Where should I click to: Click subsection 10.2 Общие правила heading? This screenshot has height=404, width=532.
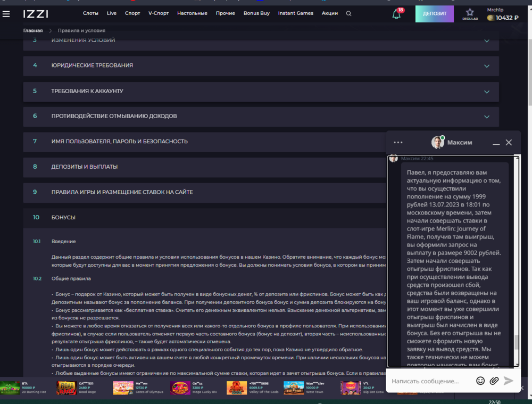pos(71,279)
